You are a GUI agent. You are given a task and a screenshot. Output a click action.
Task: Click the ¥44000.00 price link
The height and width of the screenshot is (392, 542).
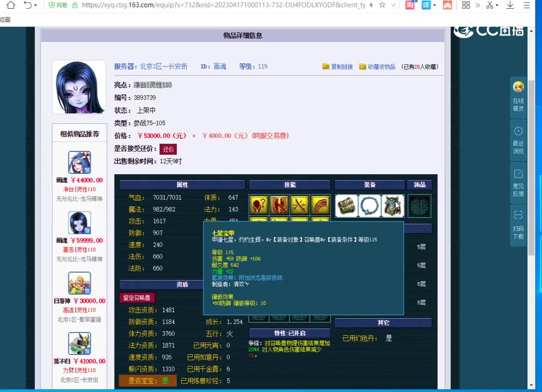click(87, 180)
